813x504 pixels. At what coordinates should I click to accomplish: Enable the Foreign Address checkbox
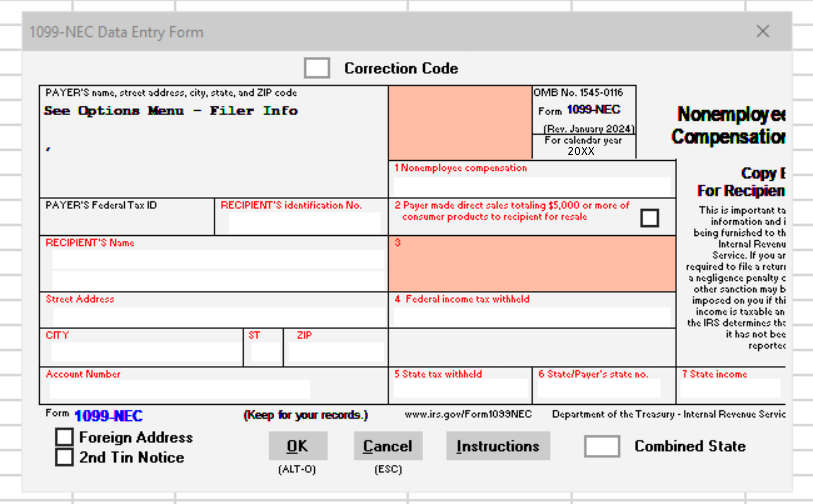pos(64,437)
